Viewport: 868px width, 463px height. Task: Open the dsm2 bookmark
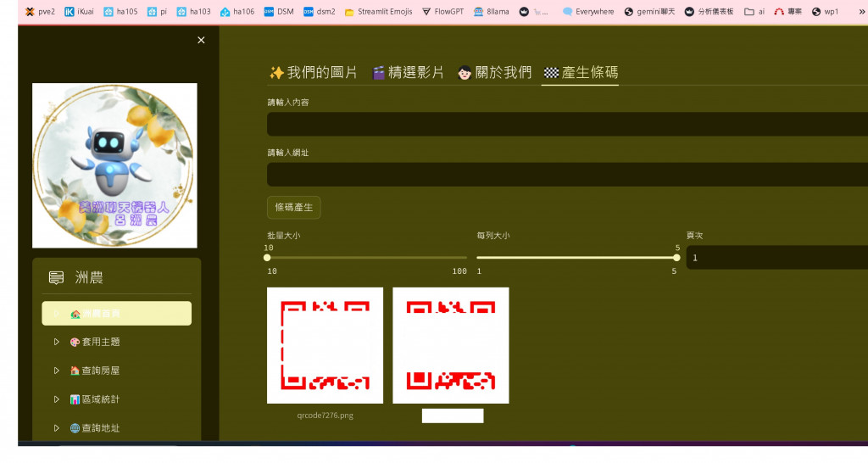coord(320,12)
